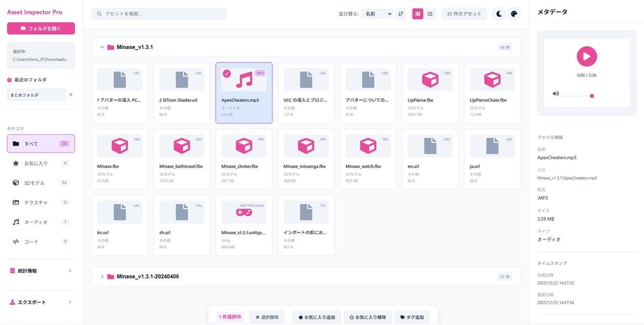This screenshot has height=325, width=644.
Task: Select the LipPierceChain.fbx model icon
Action: [492, 79]
